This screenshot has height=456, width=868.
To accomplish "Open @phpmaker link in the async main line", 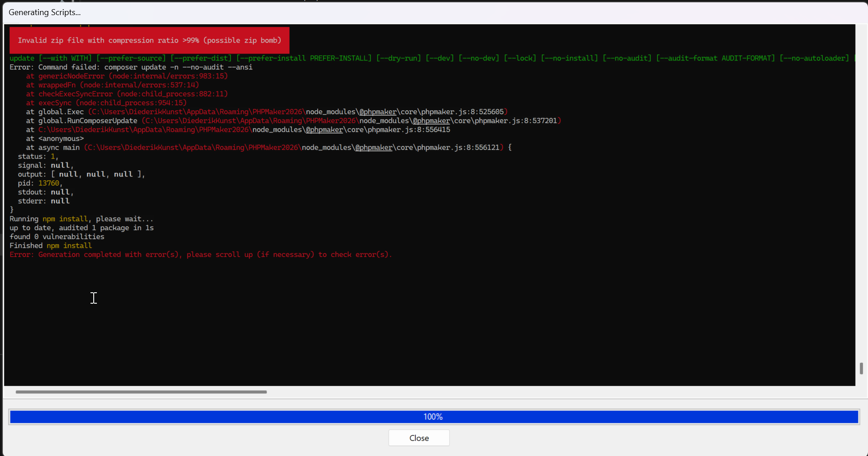I will coord(373,147).
